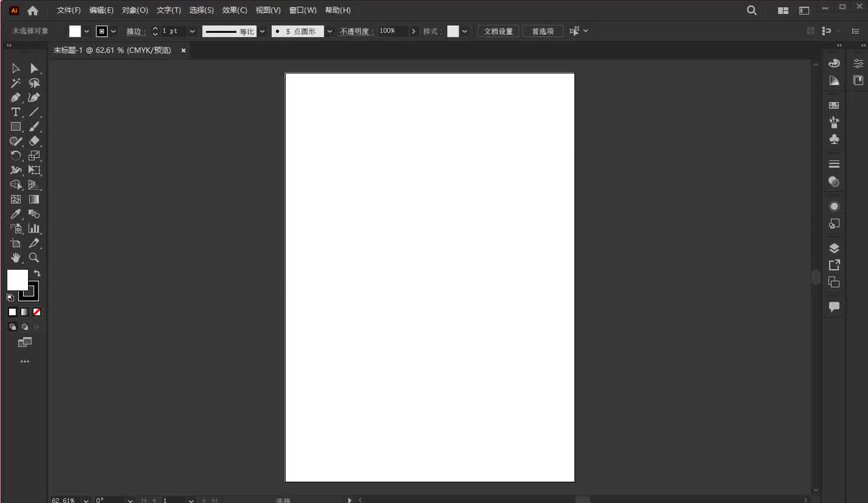Select the Curvature tool
This screenshot has width=868, height=503.
(x=34, y=98)
